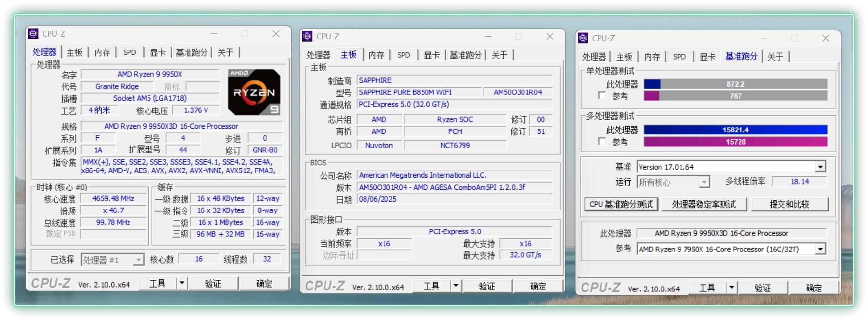Viewport: 868px width, 320px height.
Task: Click 确定 in the processor window
Action: [264, 283]
